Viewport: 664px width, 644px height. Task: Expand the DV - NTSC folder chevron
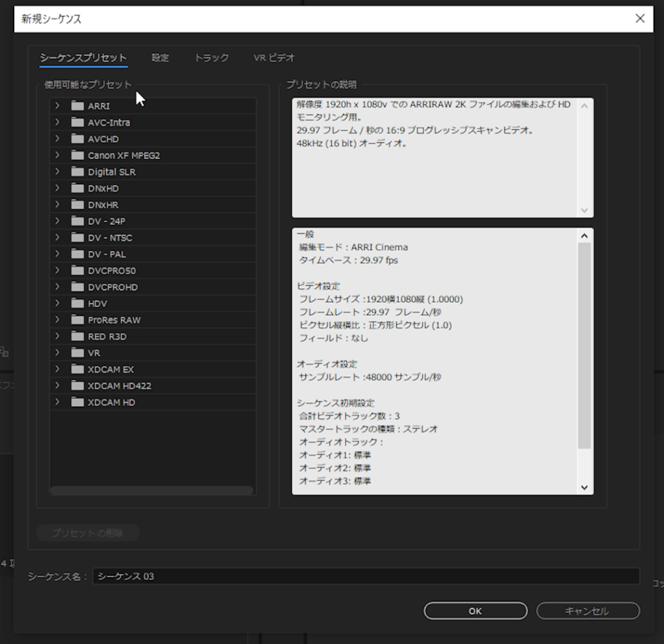pyautogui.click(x=57, y=237)
